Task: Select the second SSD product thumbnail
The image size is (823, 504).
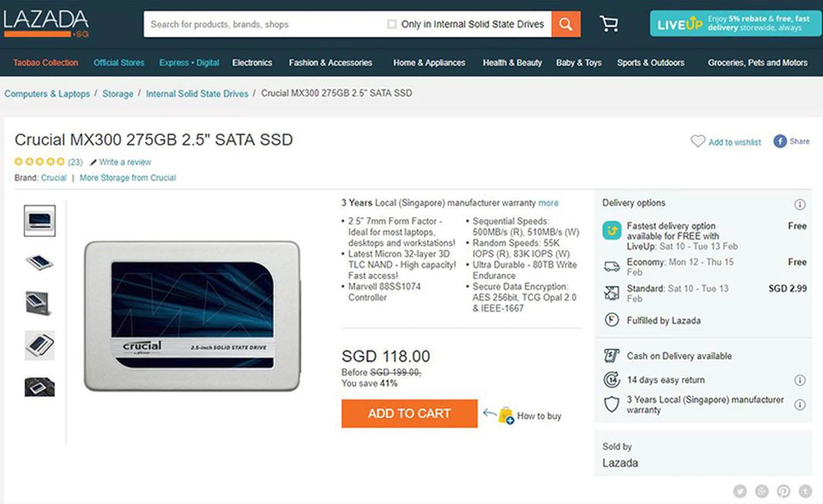Action: click(39, 262)
